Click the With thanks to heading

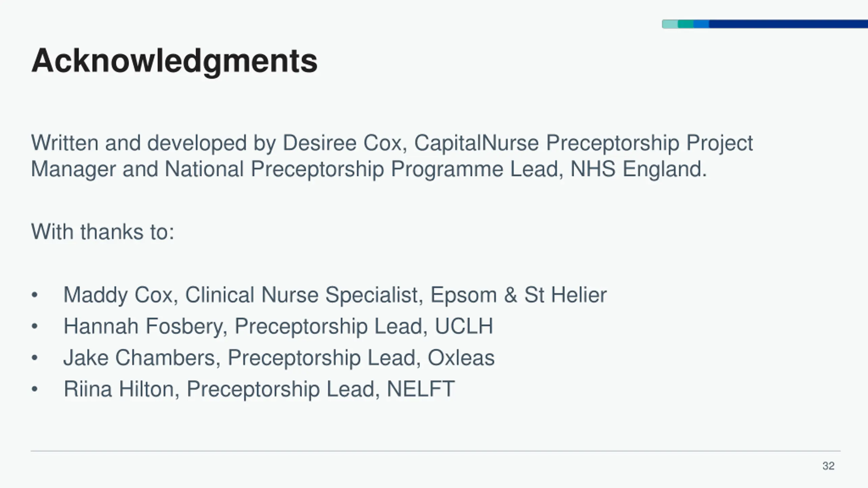pyautogui.click(x=102, y=232)
